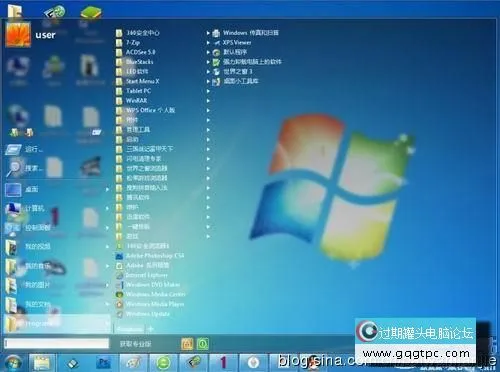Click 获取专业版 (get pro version) link

[x=136, y=344]
